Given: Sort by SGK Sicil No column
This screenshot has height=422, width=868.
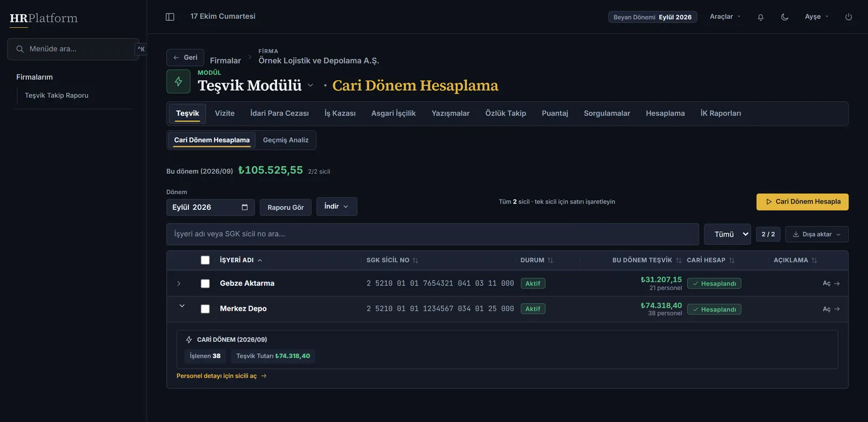Looking at the screenshot, I should click(415, 260).
